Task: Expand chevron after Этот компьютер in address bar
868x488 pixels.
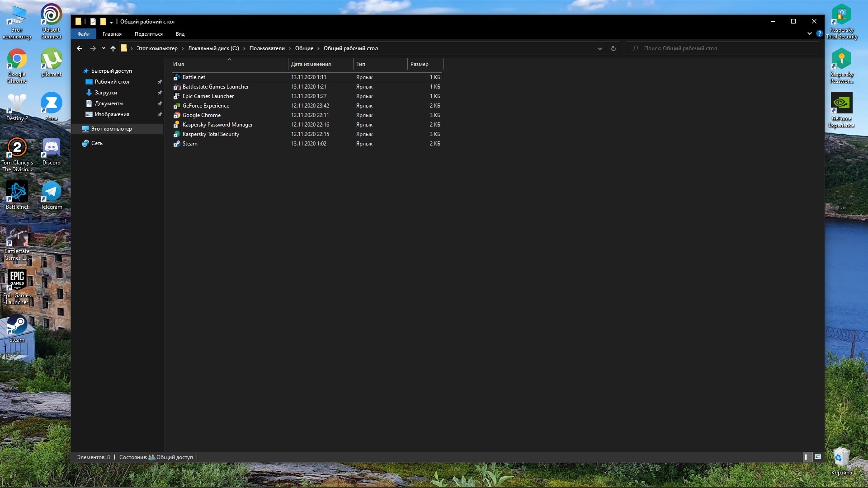Action: pyautogui.click(x=183, y=48)
